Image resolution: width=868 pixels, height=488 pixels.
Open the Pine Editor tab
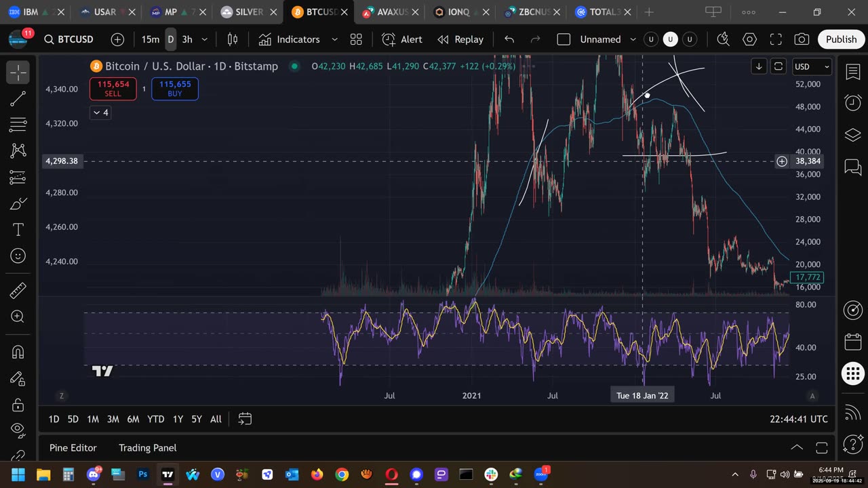pyautogui.click(x=73, y=447)
